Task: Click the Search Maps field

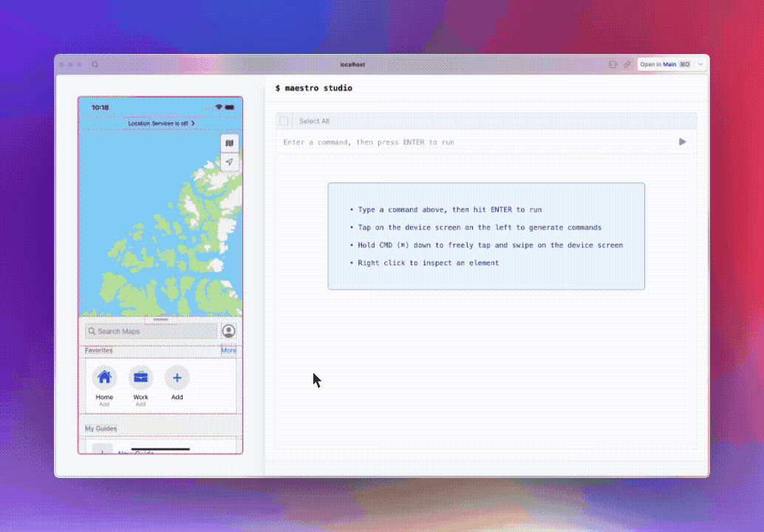Action: point(151,331)
